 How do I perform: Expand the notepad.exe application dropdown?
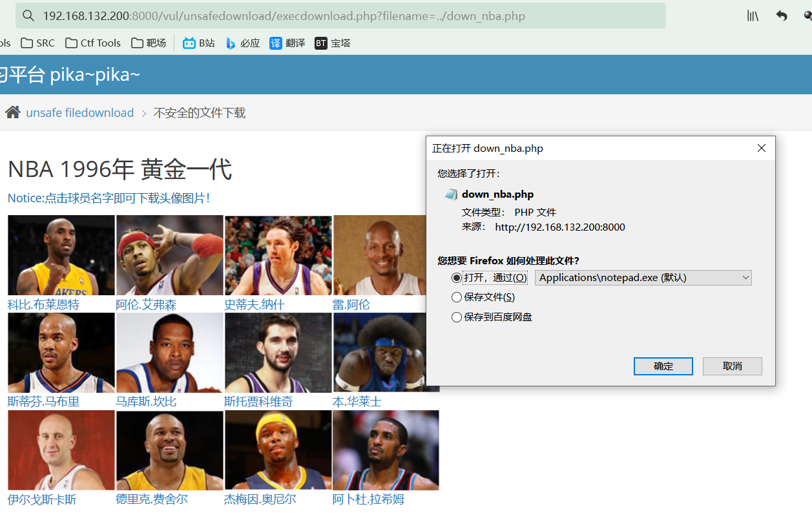point(643,278)
